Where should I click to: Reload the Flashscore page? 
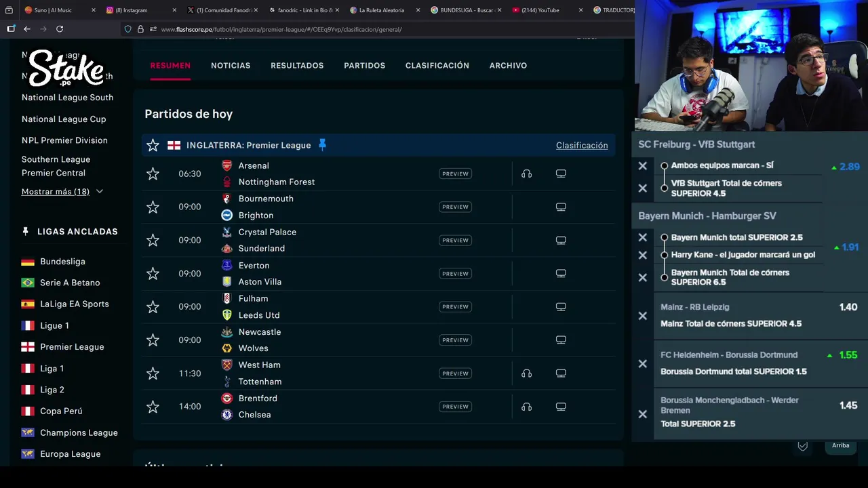click(x=60, y=29)
